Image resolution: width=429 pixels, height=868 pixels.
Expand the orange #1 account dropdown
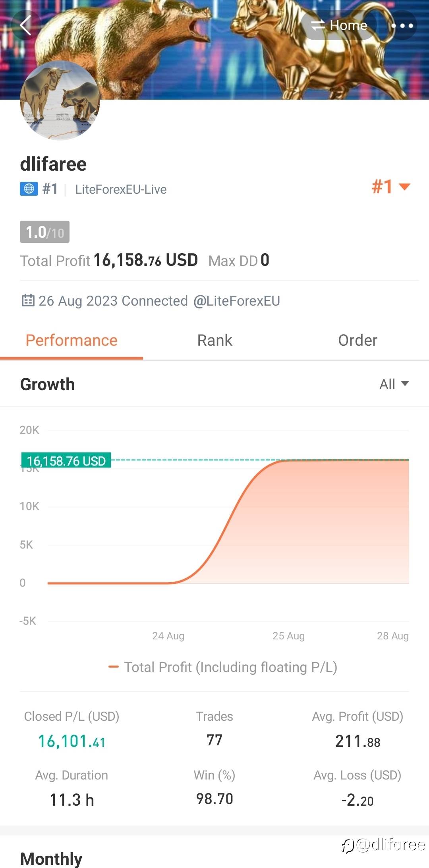point(391,187)
